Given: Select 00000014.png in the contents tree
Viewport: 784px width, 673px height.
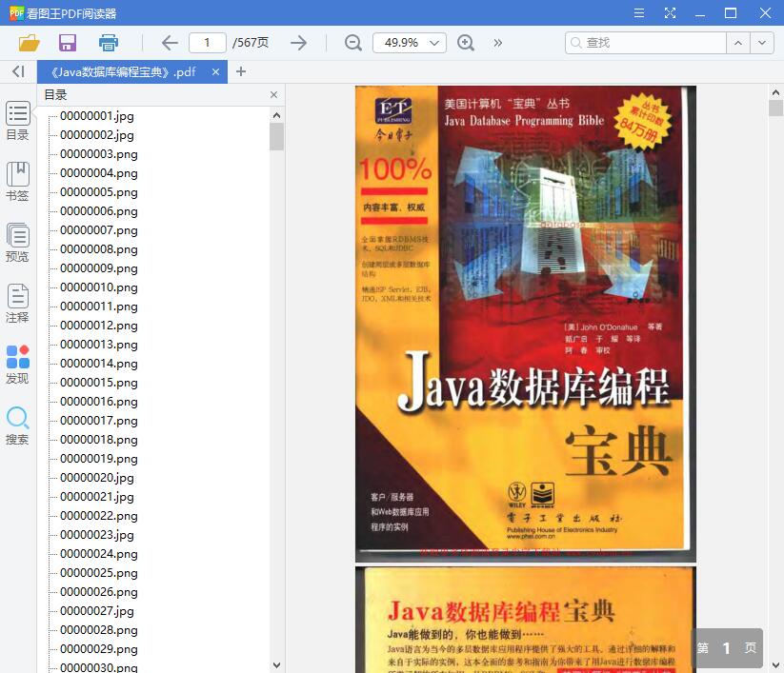Looking at the screenshot, I should click(99, 364).
